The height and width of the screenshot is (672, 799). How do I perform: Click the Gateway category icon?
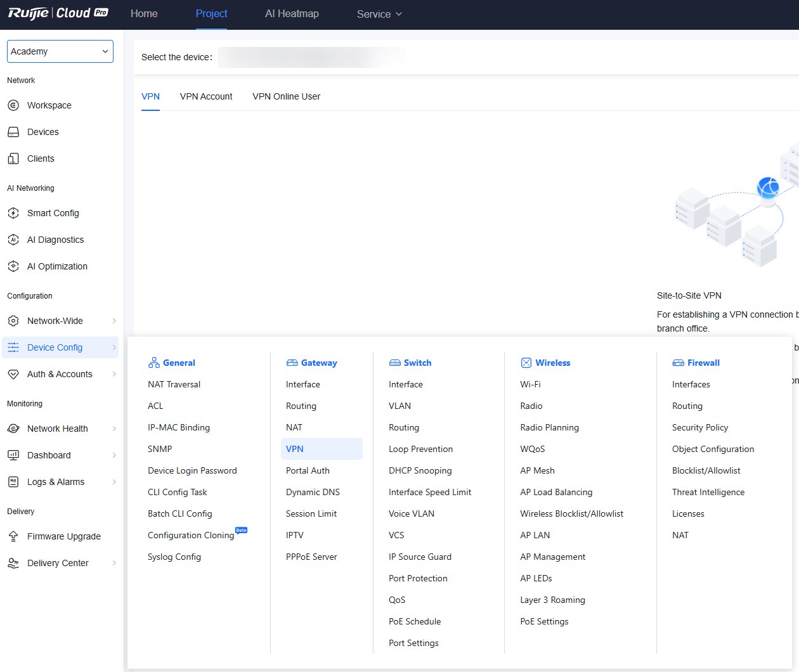point(292,363)
